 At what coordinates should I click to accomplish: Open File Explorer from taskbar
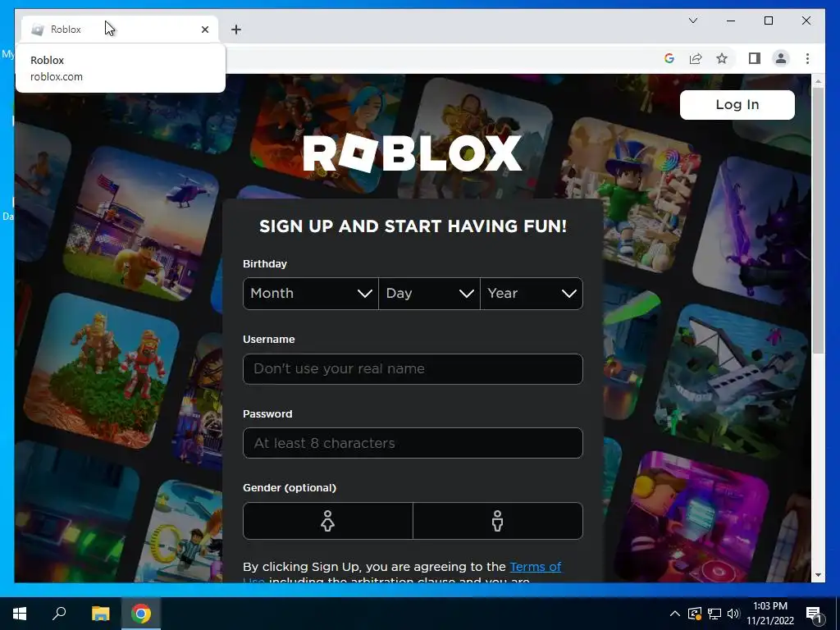tap(100, 614)
